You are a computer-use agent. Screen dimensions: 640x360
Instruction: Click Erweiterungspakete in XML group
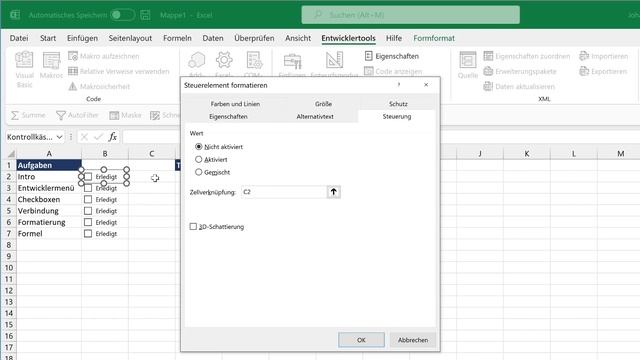click(x=520, y=71)
